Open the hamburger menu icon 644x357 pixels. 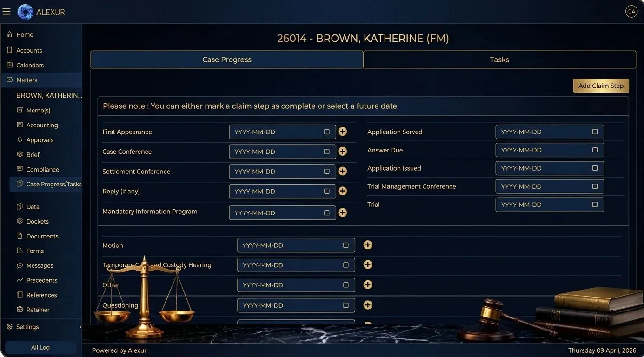(x=7, y=12)
